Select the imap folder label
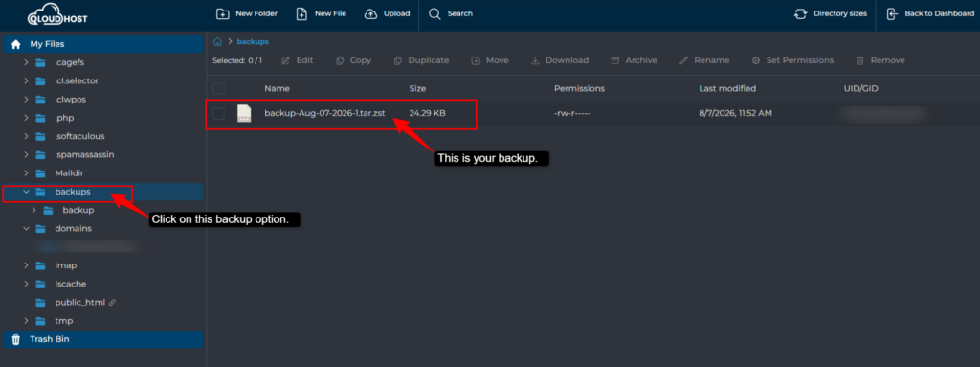 [x=66, y=265]
